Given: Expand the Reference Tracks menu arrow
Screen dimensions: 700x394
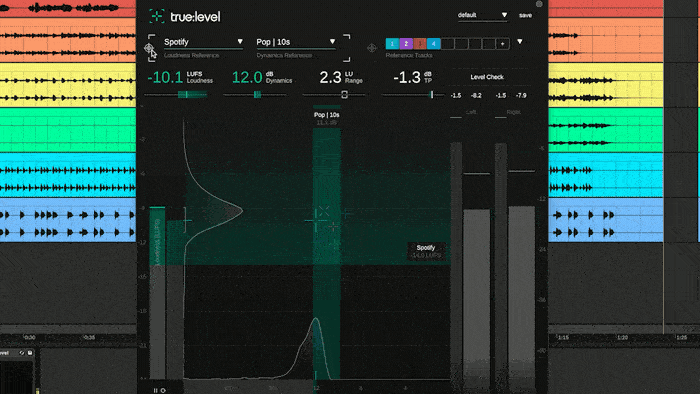Looking at the screenshot, I should click(520, 42).
